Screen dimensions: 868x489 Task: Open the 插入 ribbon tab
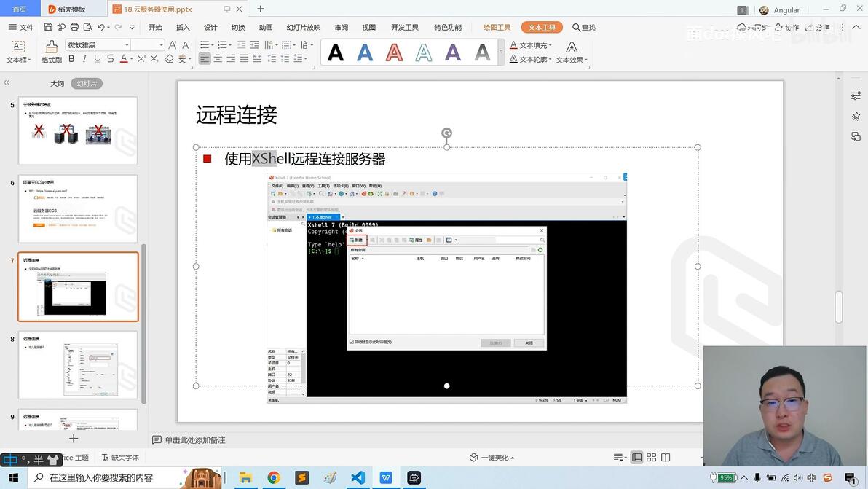pyautogui.click(x=183, y=27)
